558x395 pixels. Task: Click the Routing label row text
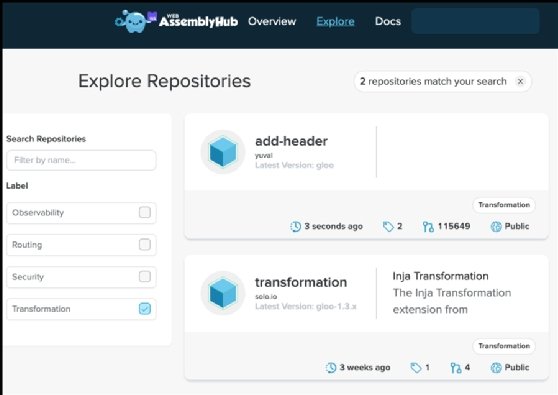coord(27,245)
